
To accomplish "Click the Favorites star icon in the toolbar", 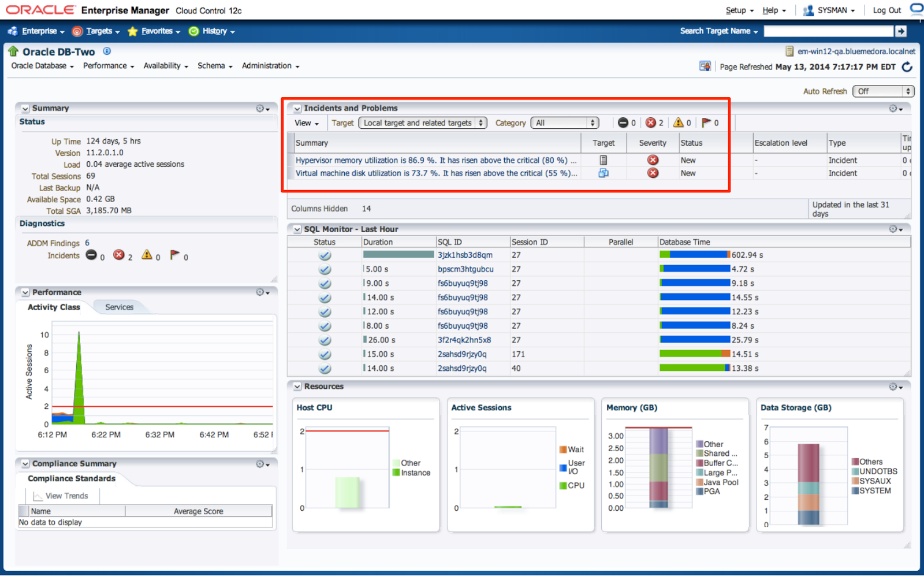I will [x=132, y=31].
